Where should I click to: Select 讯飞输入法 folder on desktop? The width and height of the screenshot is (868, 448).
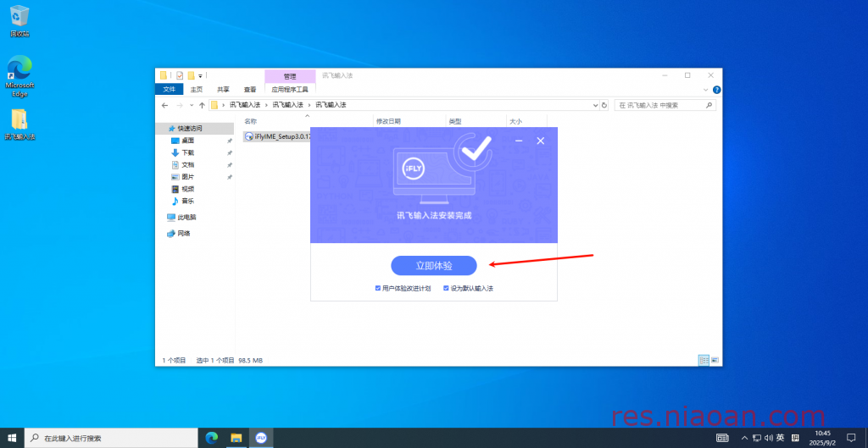19,124
